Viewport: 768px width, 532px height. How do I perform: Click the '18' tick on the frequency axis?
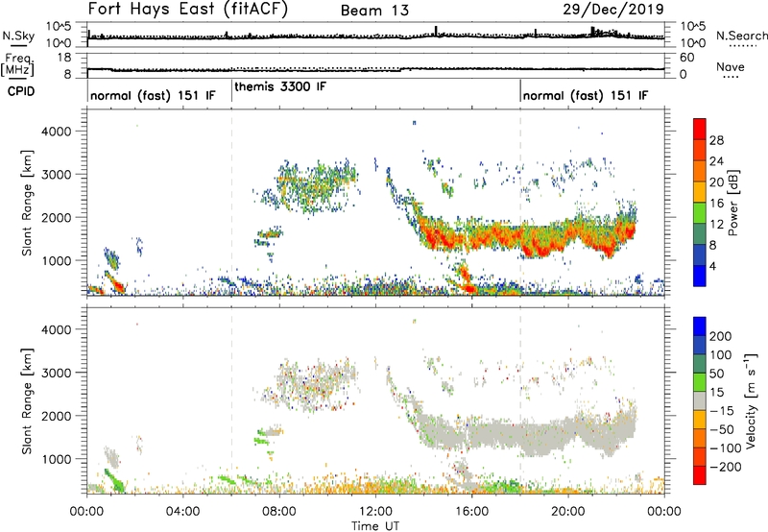pyautogui.click(x=64, y=58)
